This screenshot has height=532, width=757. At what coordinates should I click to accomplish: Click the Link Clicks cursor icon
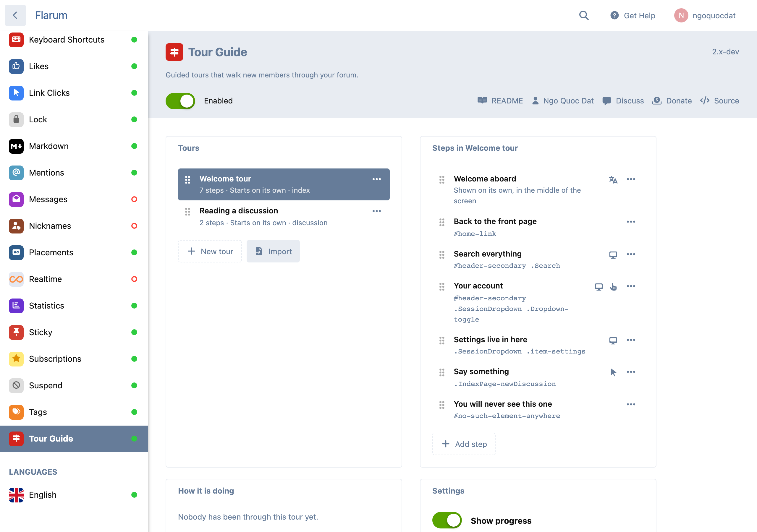[16, 93]
